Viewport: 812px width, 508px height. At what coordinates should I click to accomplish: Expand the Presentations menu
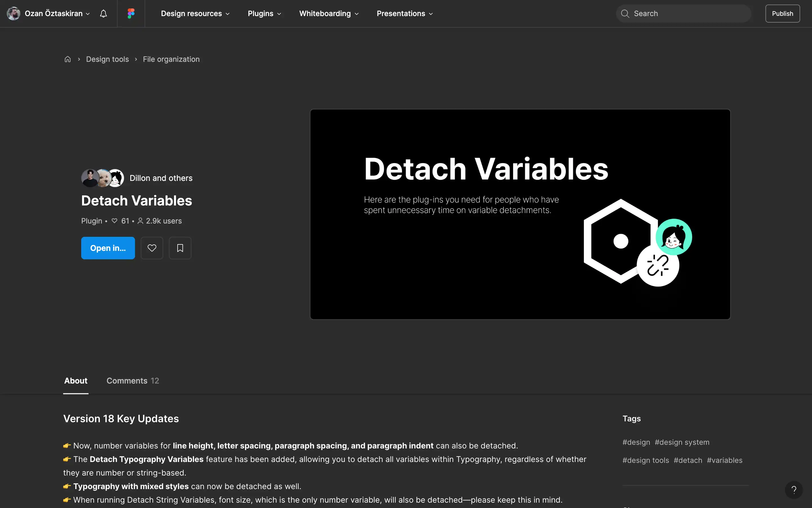(405, 14)
